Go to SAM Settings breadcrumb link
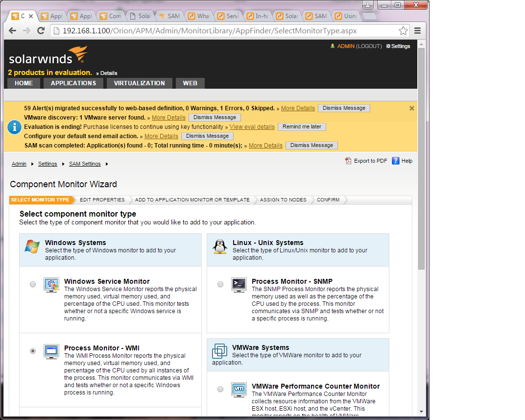This screenshot has width=525, height=420. 85,164
